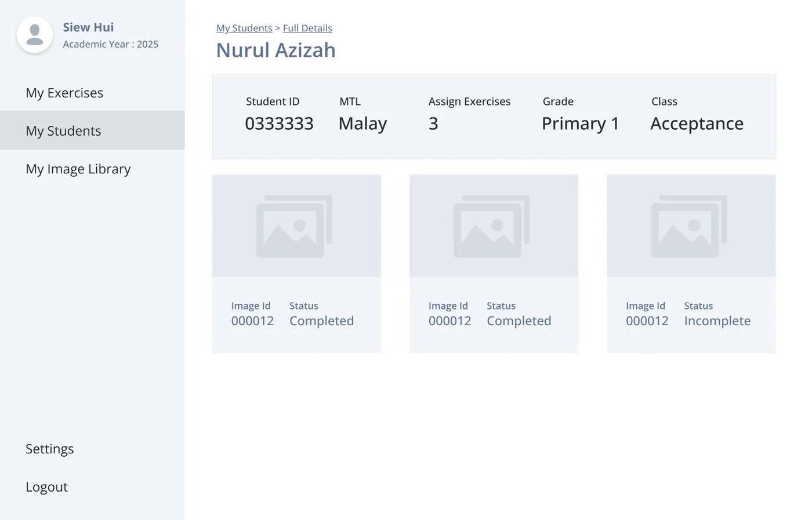The image size is (812, 520).
Task: Open My Exercises in the sidebar
Action: pos(64,93)
